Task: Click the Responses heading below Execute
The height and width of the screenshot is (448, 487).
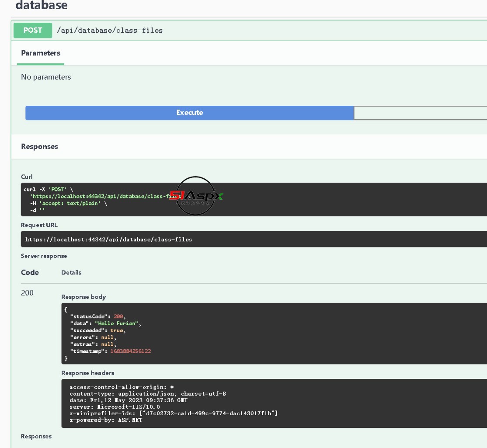Action: point(39,147)
